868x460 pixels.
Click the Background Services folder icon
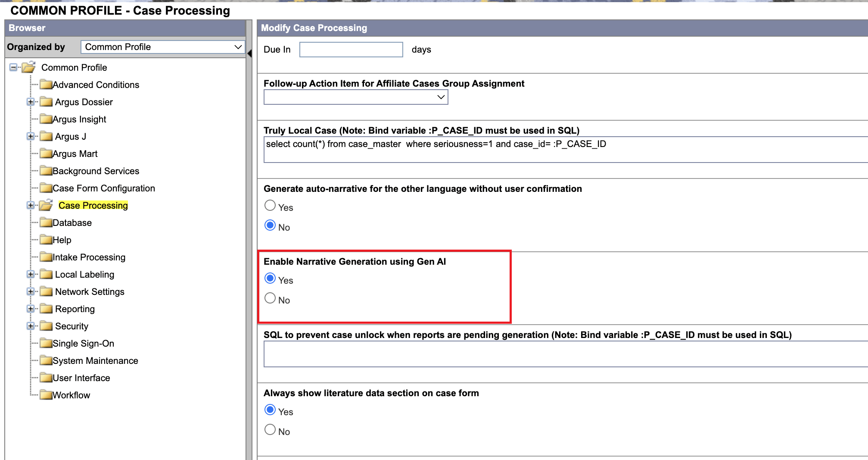click(46, 171)
